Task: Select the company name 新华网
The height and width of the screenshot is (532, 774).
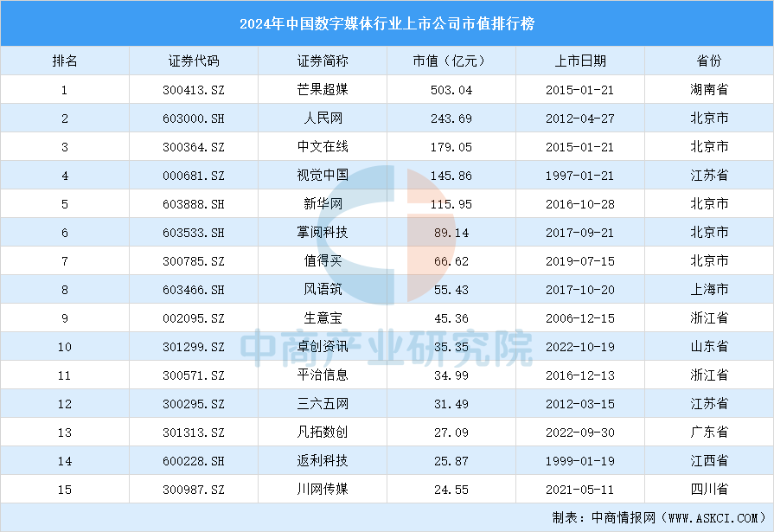Action: point(323,204)
